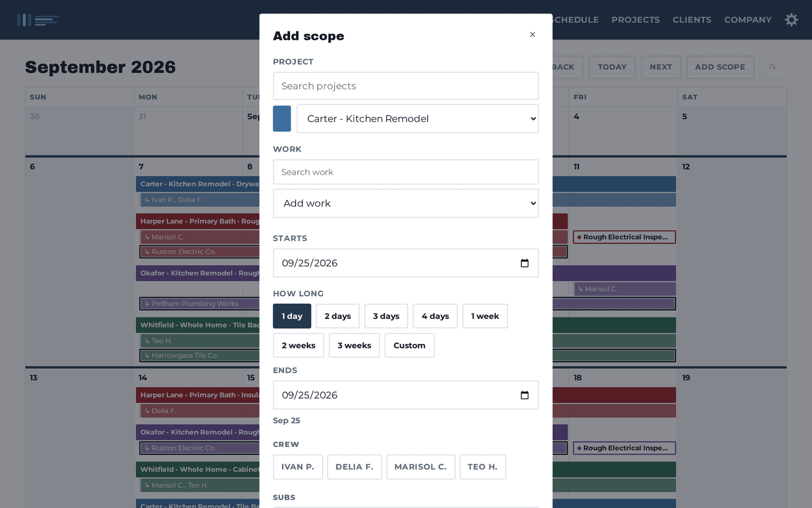Select the 1 day duration
This screenshot has height=508, width=812.
tap(292, 316)
